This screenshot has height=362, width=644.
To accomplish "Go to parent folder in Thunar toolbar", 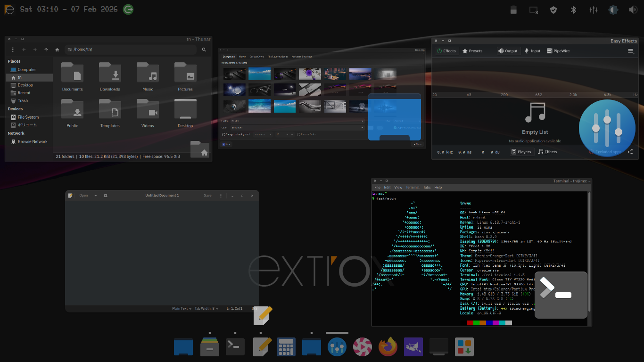I will click(46, 49).
